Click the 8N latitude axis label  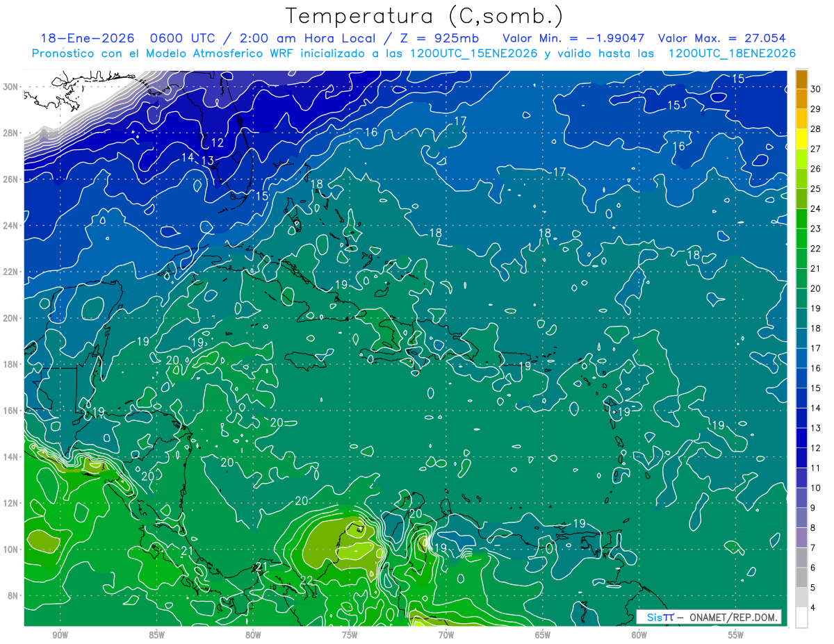pyautogui.click(x=14, y=595)
